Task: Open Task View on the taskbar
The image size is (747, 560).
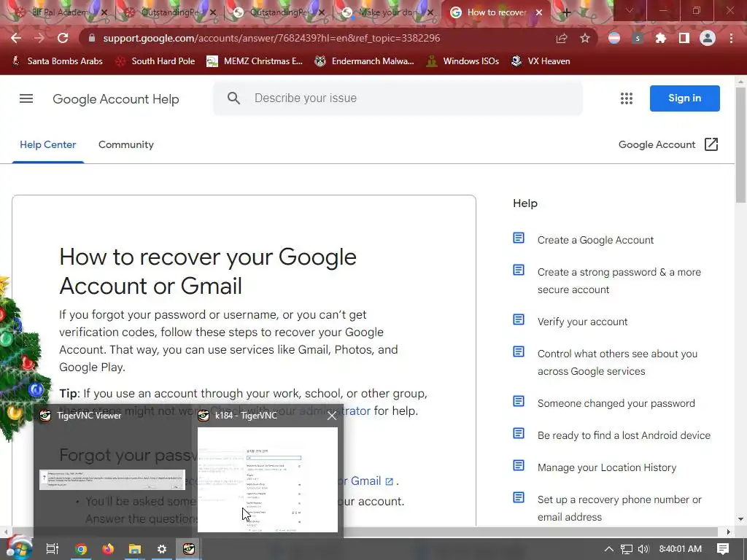Action: click(x=52, y=549)
